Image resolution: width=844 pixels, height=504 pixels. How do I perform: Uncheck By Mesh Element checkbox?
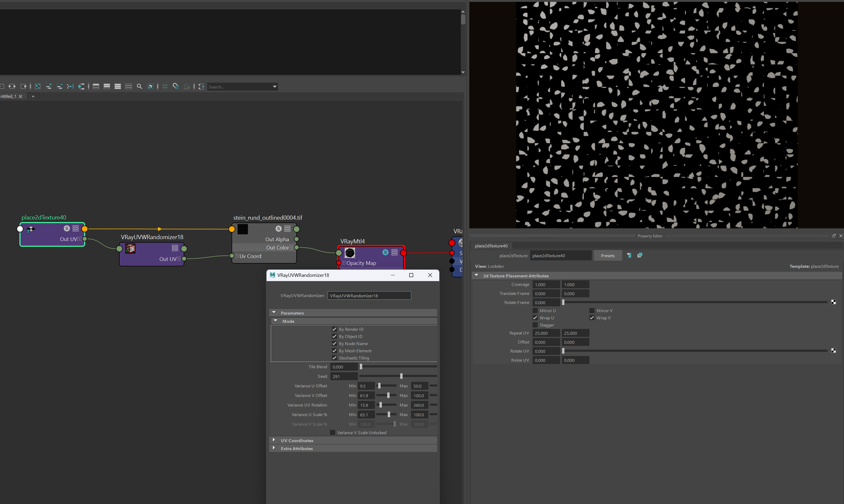pos(335,350)
